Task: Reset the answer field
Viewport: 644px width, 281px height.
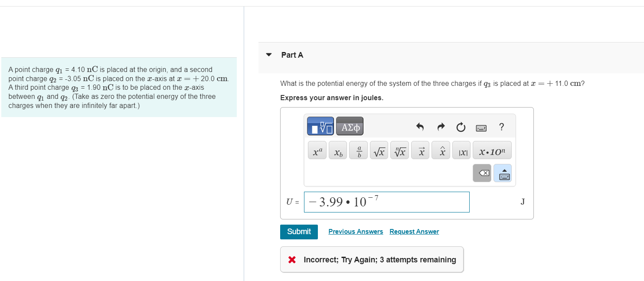Action: (x=461, y=127)
